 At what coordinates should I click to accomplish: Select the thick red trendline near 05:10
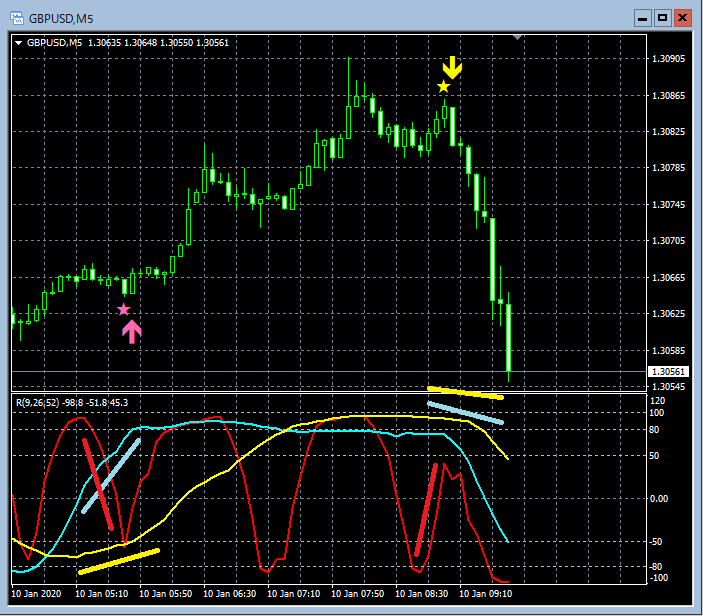(x=98, y=484)
